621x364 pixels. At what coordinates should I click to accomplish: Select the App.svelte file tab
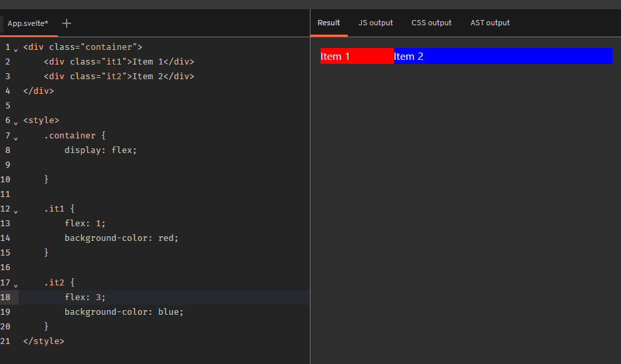[x=28, y=23]
